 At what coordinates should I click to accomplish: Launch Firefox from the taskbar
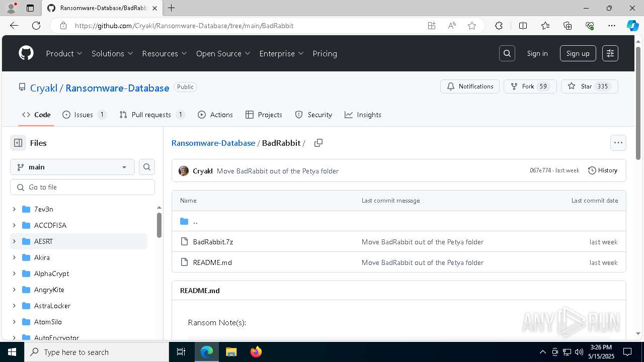click(256, 352)
